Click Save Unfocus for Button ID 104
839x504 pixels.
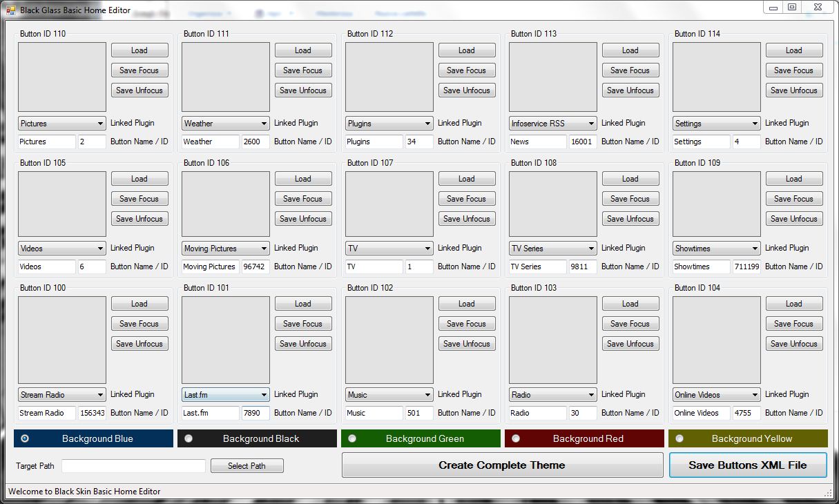[x=794, y=344]
